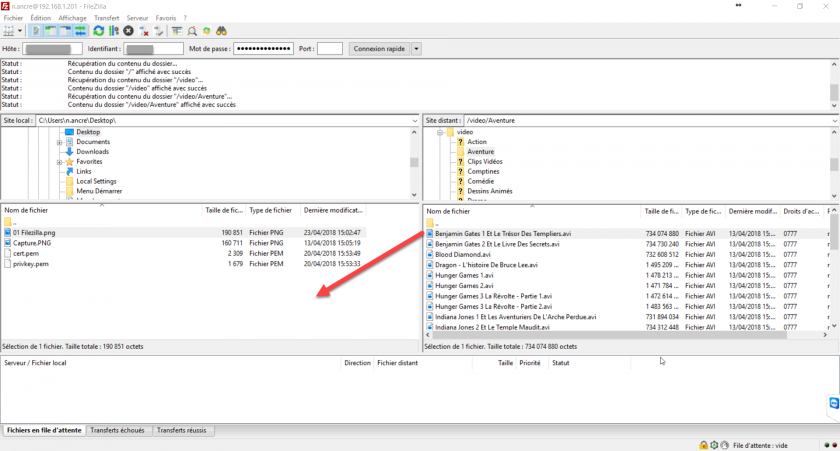The image size is (840, 451).
Task: Open the Site Manager toolbar icon
Action: click(9, 31)
